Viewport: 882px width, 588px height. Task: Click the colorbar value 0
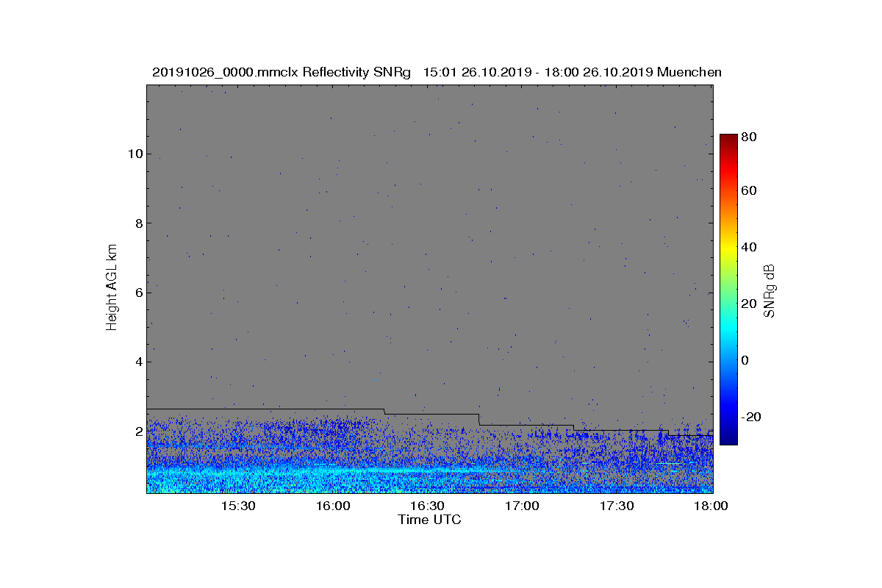click(745, 360)
